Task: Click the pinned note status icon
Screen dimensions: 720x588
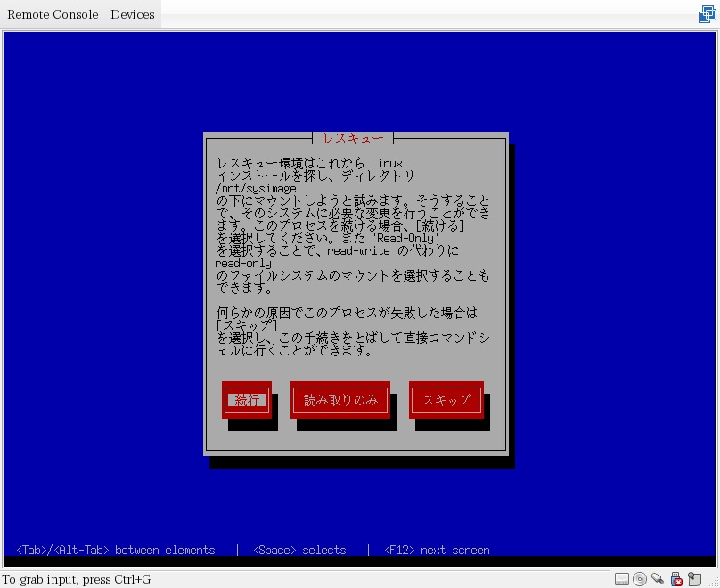Action: click(x=694, y=579)
